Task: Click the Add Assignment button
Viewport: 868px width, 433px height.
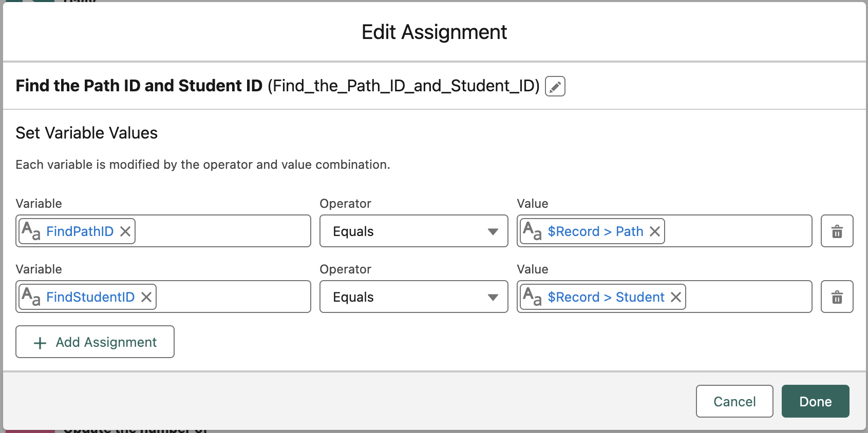Action: tap(95, 342)
